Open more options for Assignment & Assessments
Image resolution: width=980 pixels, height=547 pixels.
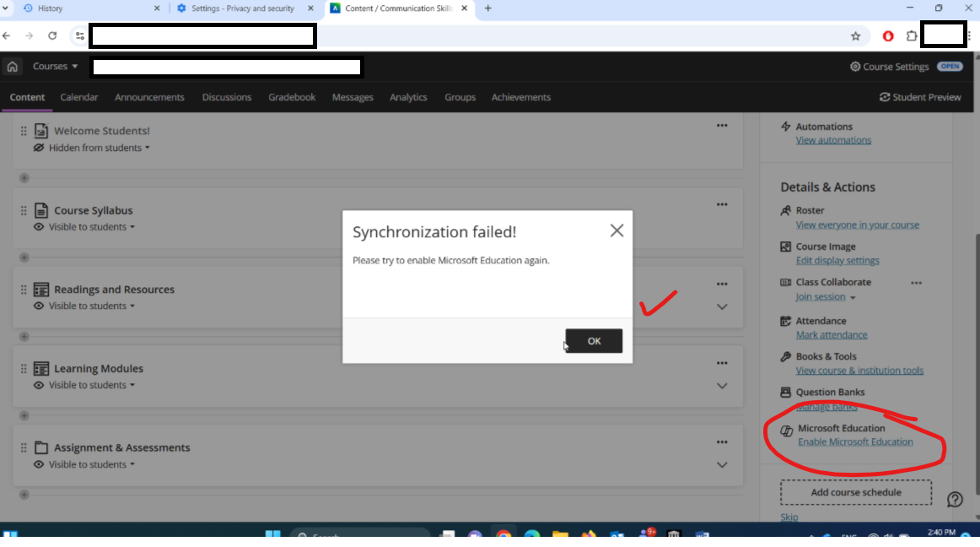pos(722,442)
